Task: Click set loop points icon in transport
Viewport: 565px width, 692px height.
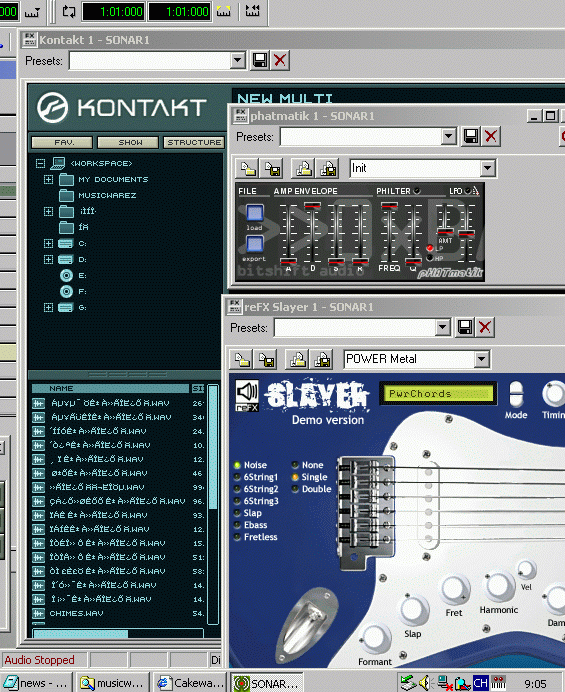Action: click(x=223, y=11)
